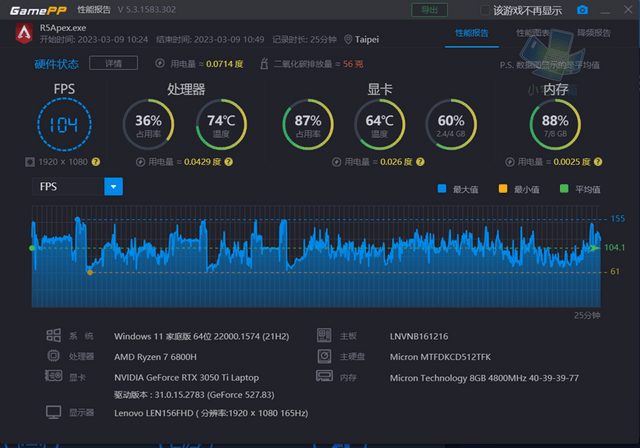The image size is (640, 448).
Task: Switch to the 性能报告 tab
Action: (472, 33)
